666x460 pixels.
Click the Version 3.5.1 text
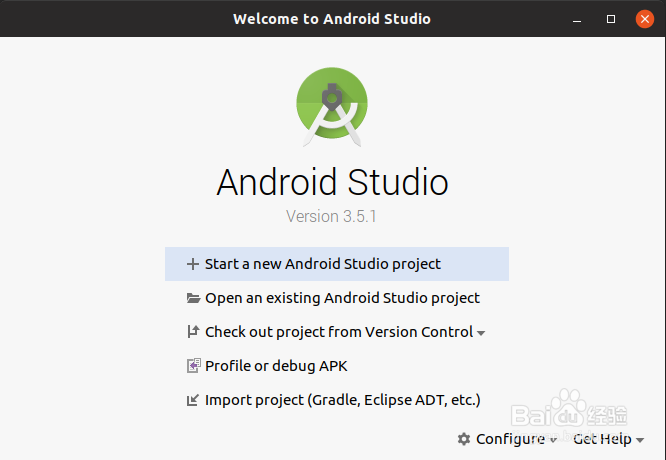click(x=331, y=217)
